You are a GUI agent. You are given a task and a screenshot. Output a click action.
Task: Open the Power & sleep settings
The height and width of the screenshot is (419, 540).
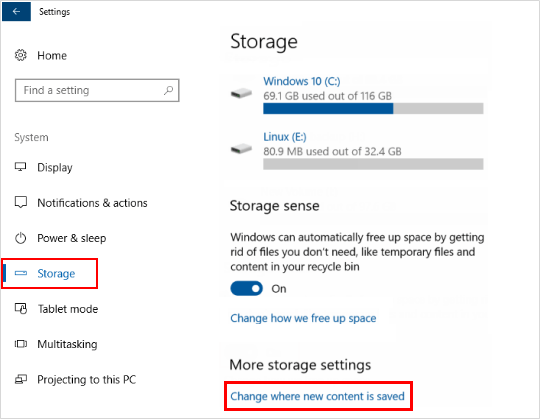(72, 238)
